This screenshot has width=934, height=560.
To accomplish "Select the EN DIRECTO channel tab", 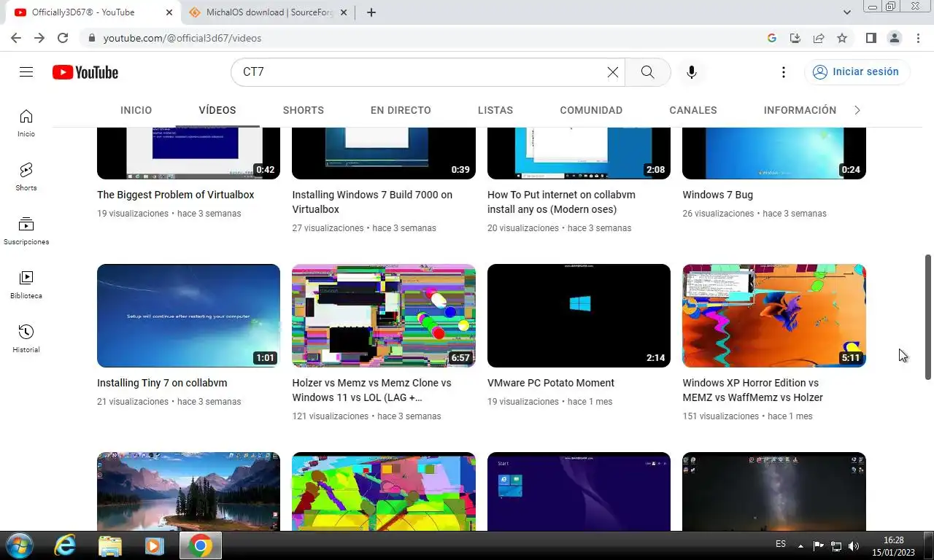I will pyautogui.click(x=401, y=110).
